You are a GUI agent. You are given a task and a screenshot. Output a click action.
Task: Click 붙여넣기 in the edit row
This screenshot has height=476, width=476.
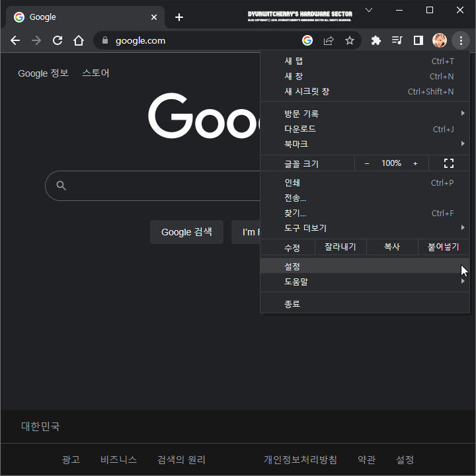tap(444, 247)
